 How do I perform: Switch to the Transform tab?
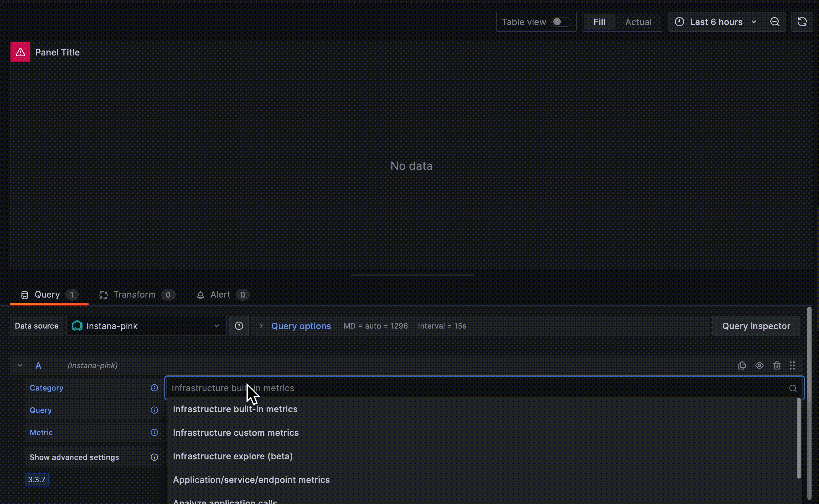coord(134,295)
